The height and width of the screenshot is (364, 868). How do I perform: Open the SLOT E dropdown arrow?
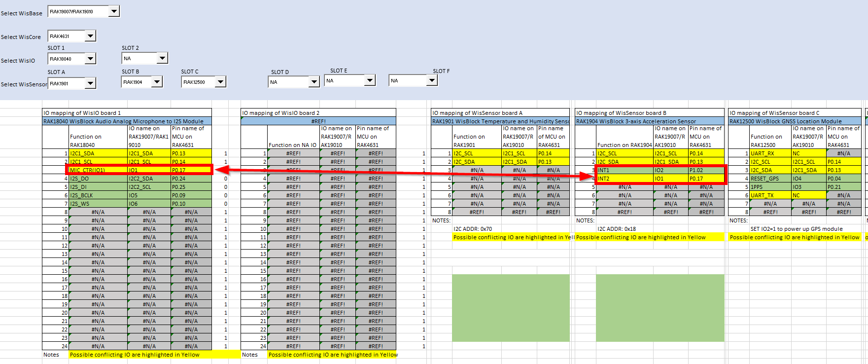coord(370,80)
